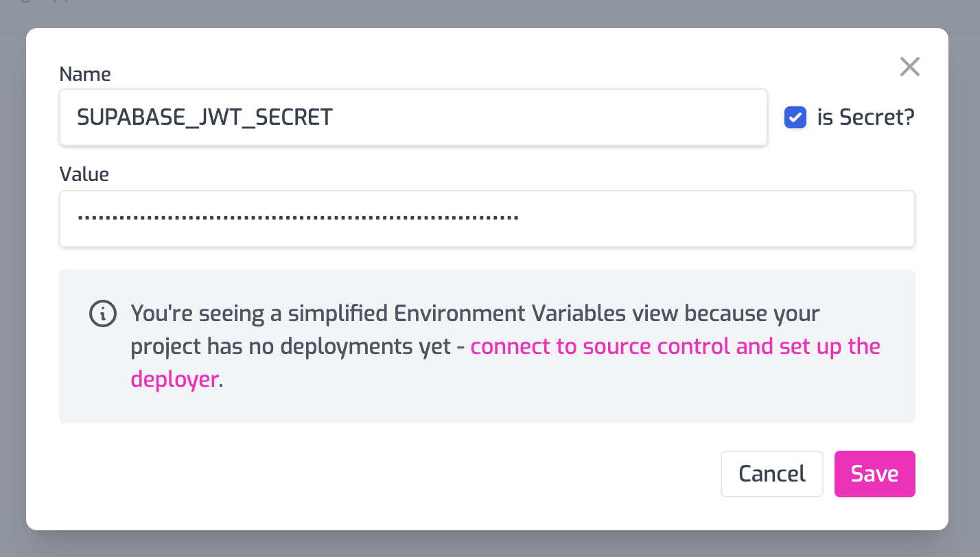Image resolution: width=980 pixels, height=557 pixels.
Task: Close the environment variable dialog
Action: [x=909, y=67]
